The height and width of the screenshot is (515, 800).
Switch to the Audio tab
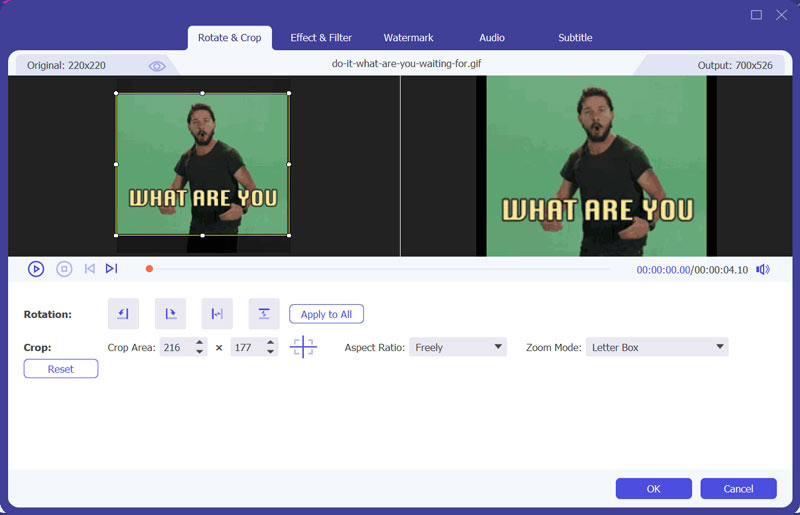[492, 38]
